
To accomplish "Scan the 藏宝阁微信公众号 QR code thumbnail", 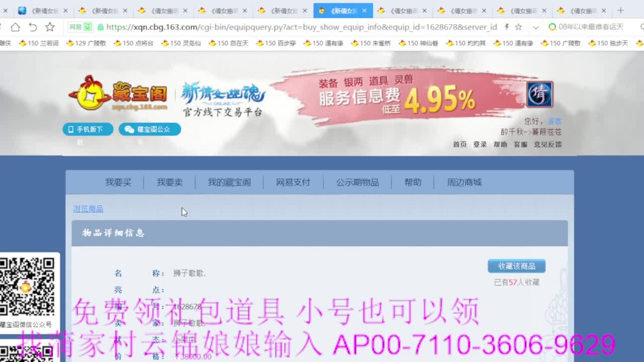I will coord(28,287).
